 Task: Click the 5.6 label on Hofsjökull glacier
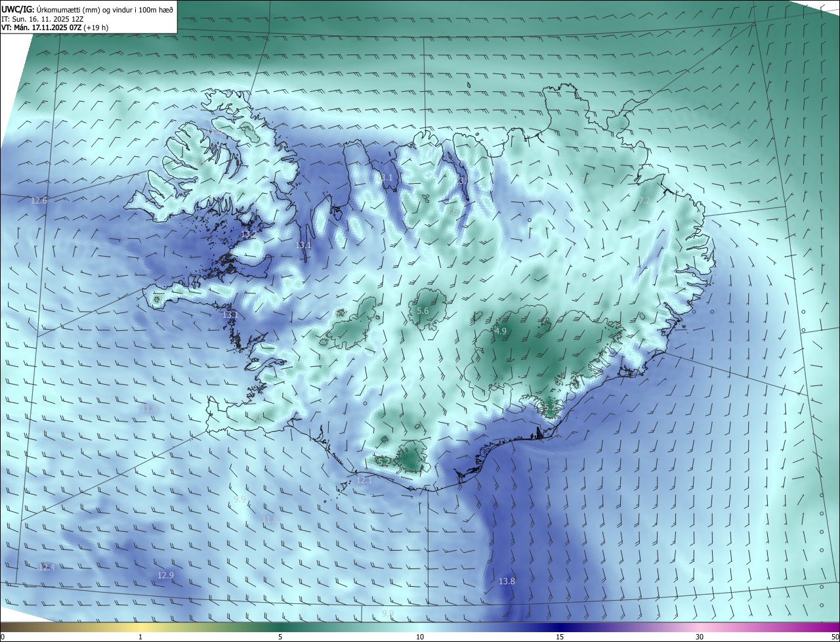[x=423, y=311]
